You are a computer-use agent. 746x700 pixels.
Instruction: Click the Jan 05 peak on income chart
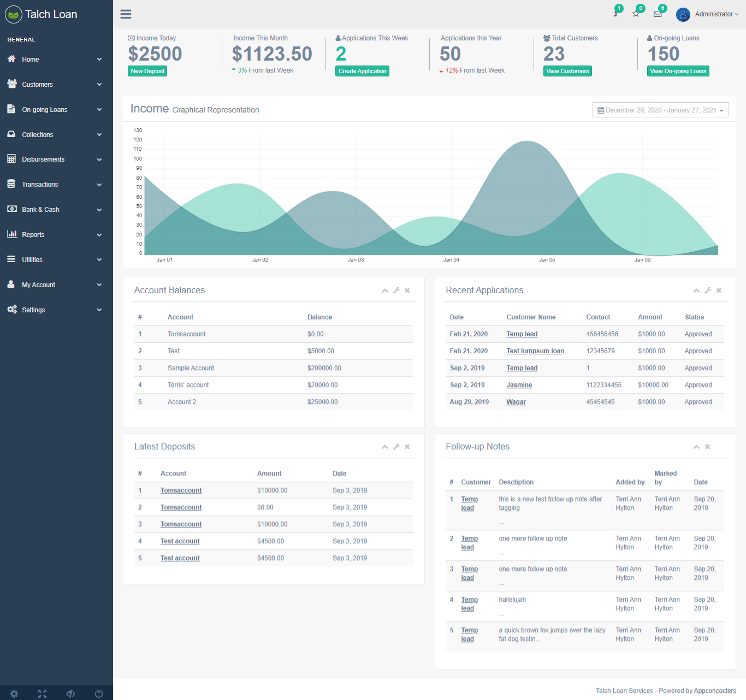point(527,142)
